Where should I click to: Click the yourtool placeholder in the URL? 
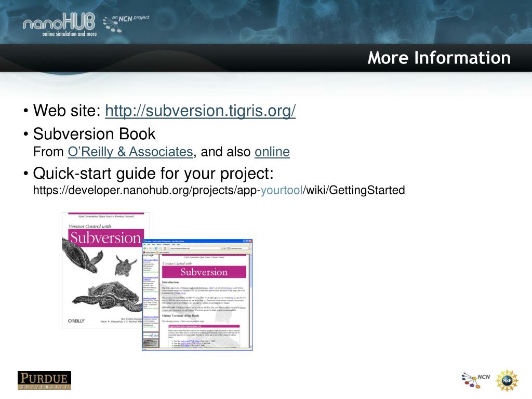click(282, 190)
